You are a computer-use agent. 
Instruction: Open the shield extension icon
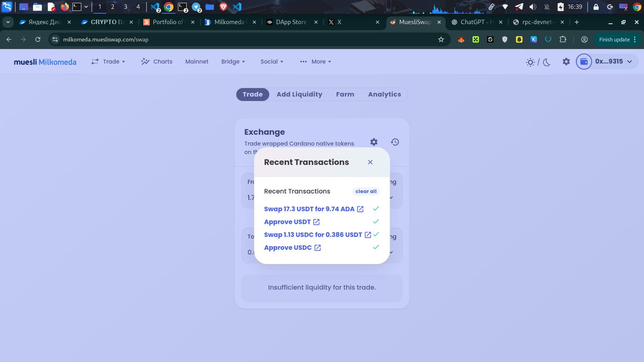[504, 39]
